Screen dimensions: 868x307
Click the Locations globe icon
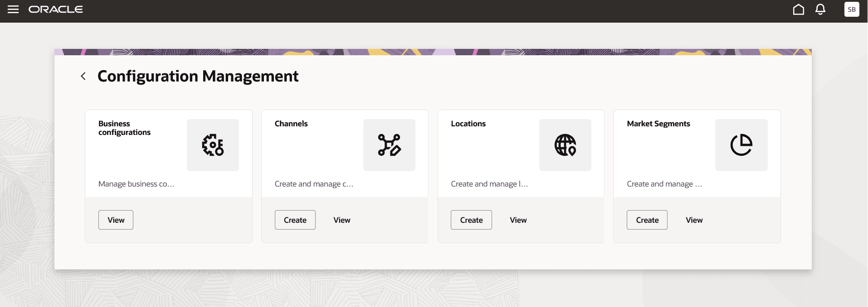565,145
